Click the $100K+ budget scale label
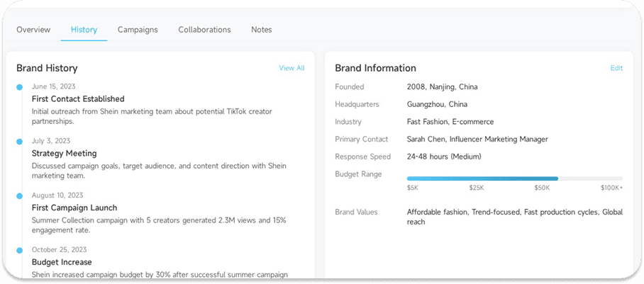Screen dimensions: 644x284 click(x=611, y=188)
